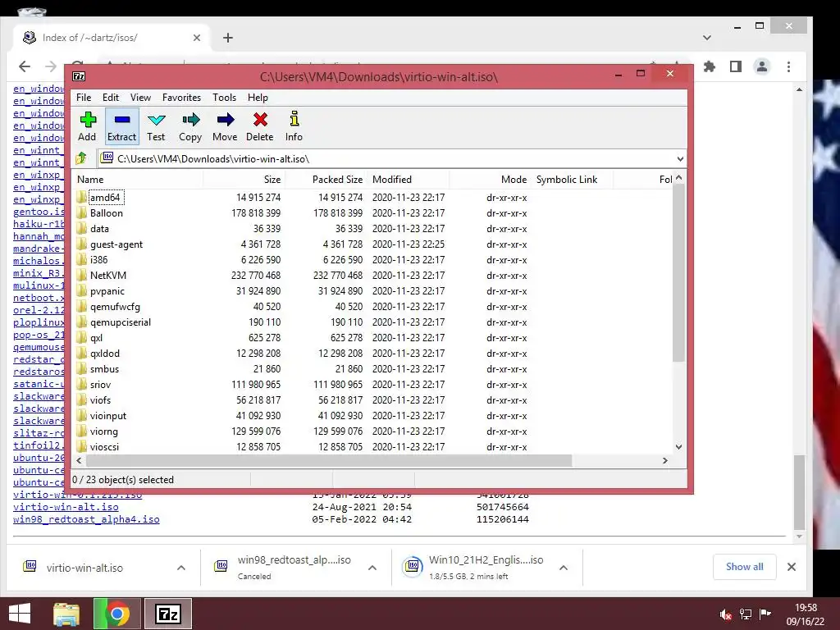Image resolution: width=840 pixels, height=630 pixels.
Task: Sort by the Size column header
Action: coord(244,180)
